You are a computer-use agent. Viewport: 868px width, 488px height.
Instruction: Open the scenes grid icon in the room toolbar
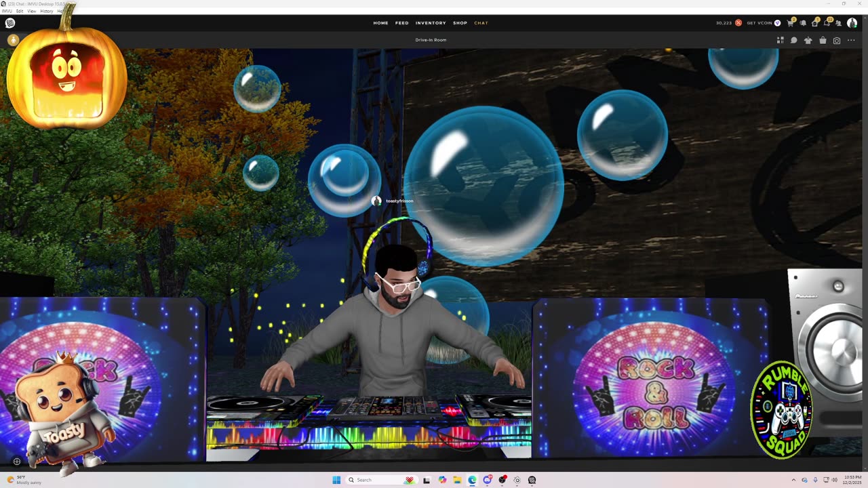tap(780, 40)
